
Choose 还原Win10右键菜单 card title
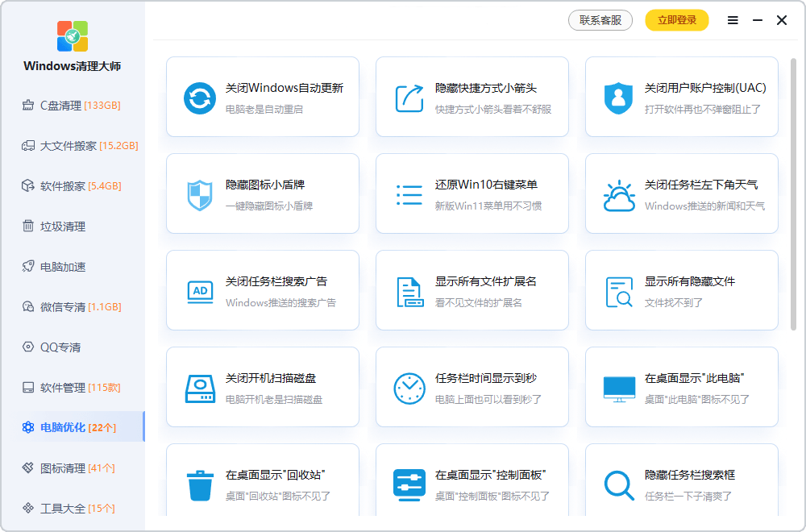(x=486, y=185)
